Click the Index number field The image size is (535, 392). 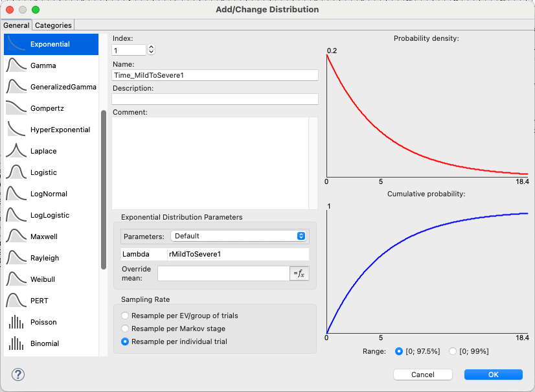(129, 50)
